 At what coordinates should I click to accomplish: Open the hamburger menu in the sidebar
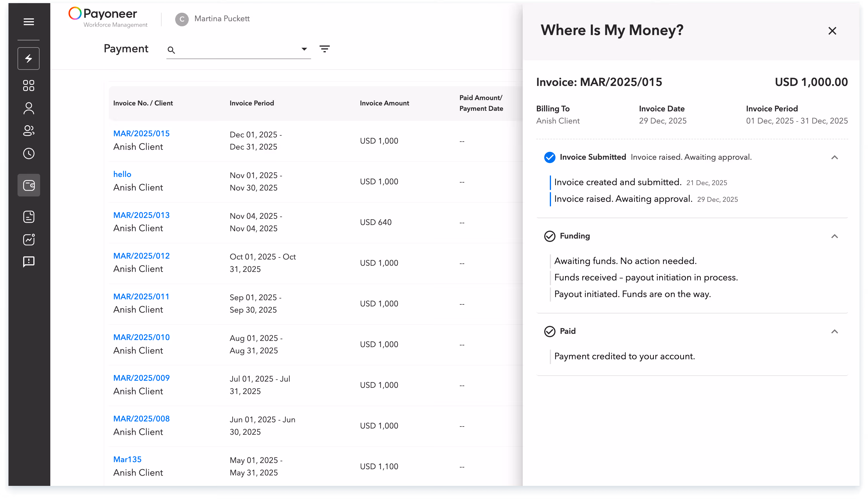[29, 22]
